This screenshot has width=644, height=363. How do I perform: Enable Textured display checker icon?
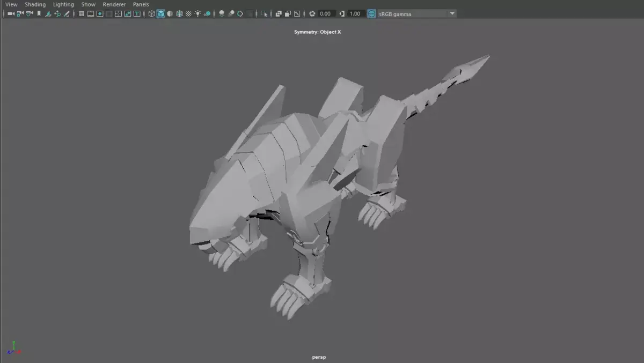[x=188, y=13]
